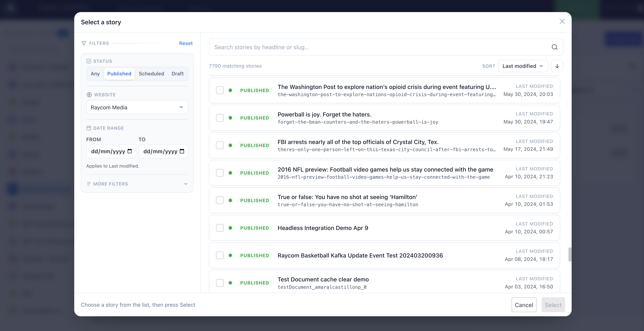Image resolution: width=644 pixels, height=331 pixels.
Task: Click green status dot of Powerball story
Action: pyautogui.click(x=230, y=118)
